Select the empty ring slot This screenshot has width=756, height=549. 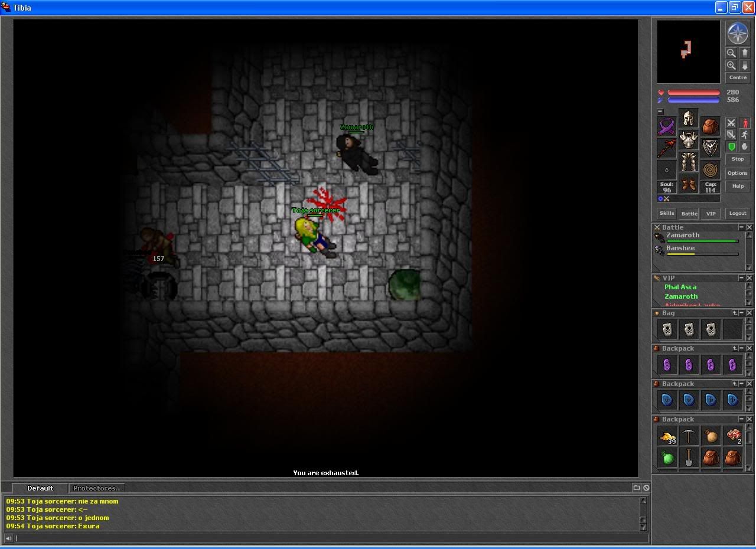667,170
